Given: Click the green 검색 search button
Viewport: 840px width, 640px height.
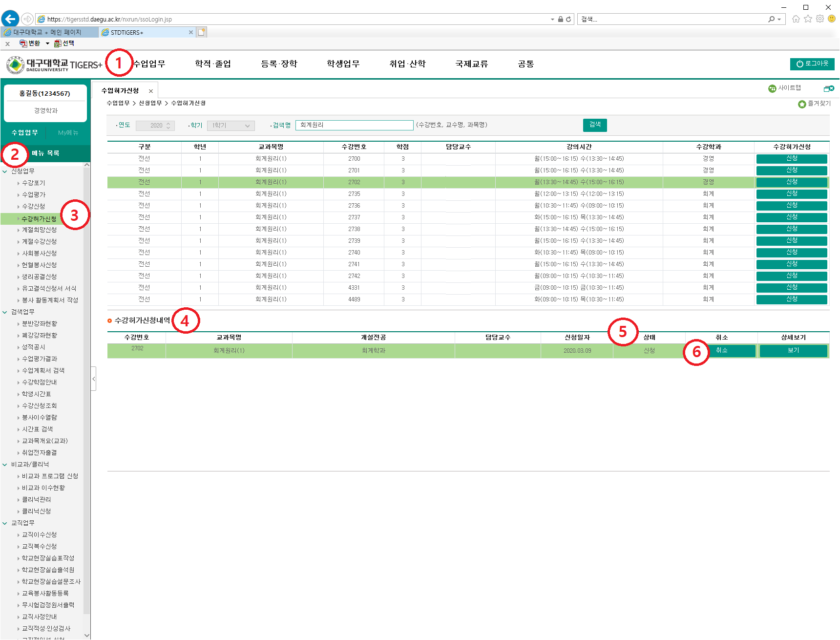Looking at the screenshot, I should coord(594,125).
